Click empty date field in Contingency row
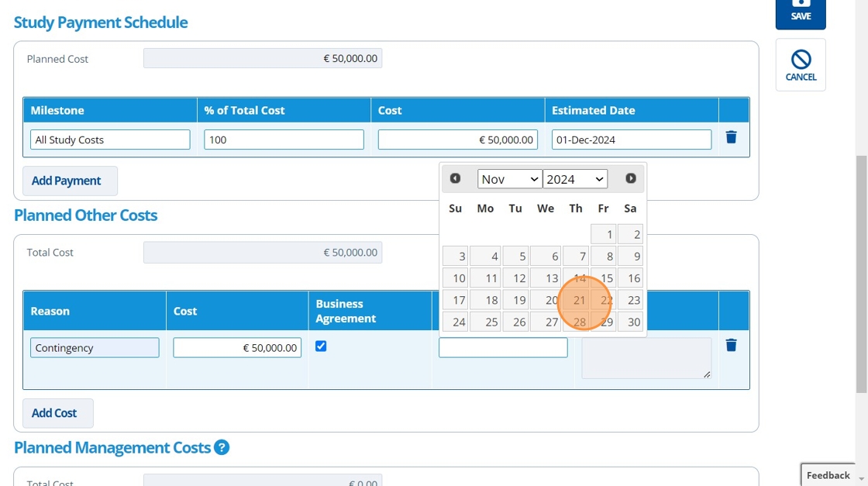 click(x=503, y=347)
